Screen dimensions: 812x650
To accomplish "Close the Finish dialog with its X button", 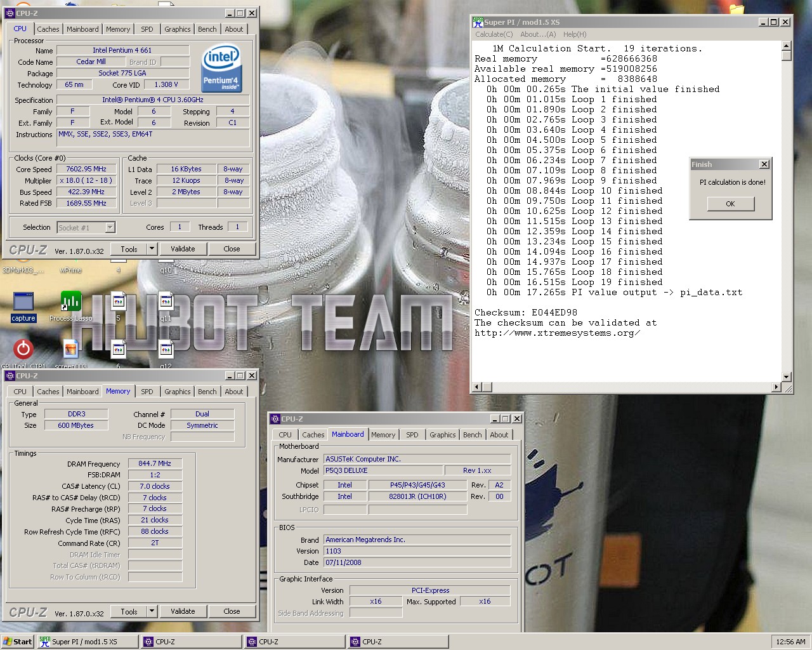I will tap(764, 164).
